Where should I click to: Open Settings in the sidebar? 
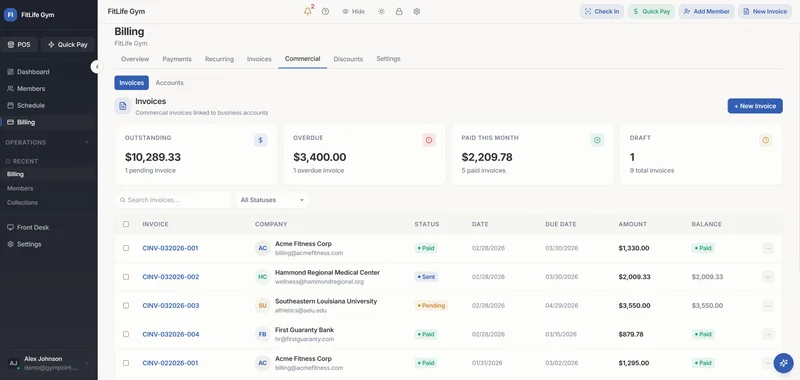[48, 244]
